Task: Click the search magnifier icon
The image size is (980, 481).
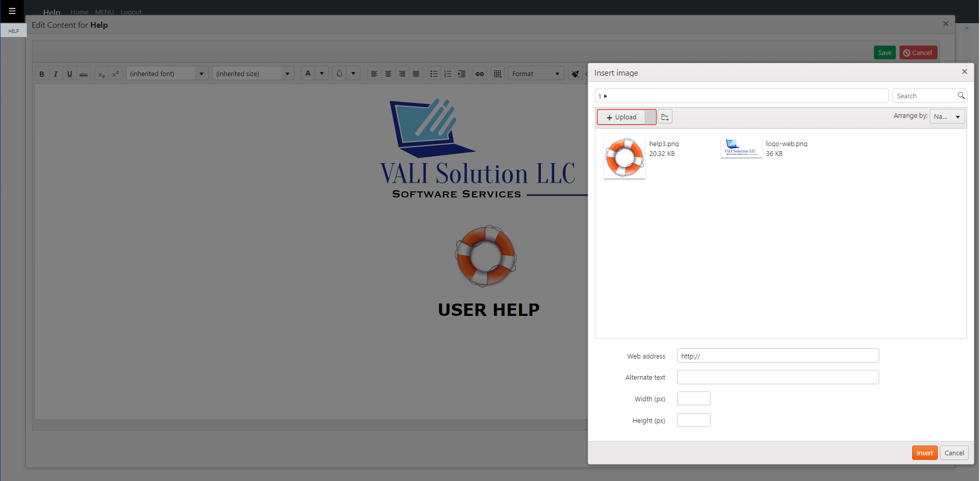Action: [x=961, y=96]
